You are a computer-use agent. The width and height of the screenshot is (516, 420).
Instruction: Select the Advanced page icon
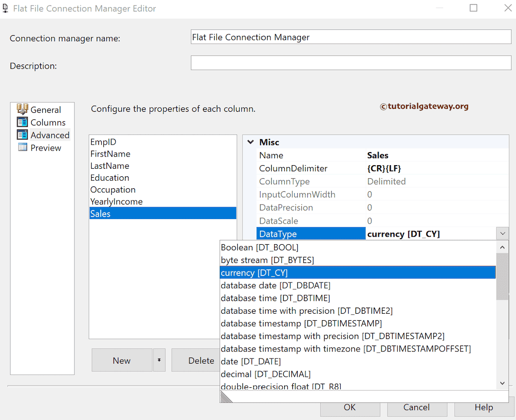[23, 134]
